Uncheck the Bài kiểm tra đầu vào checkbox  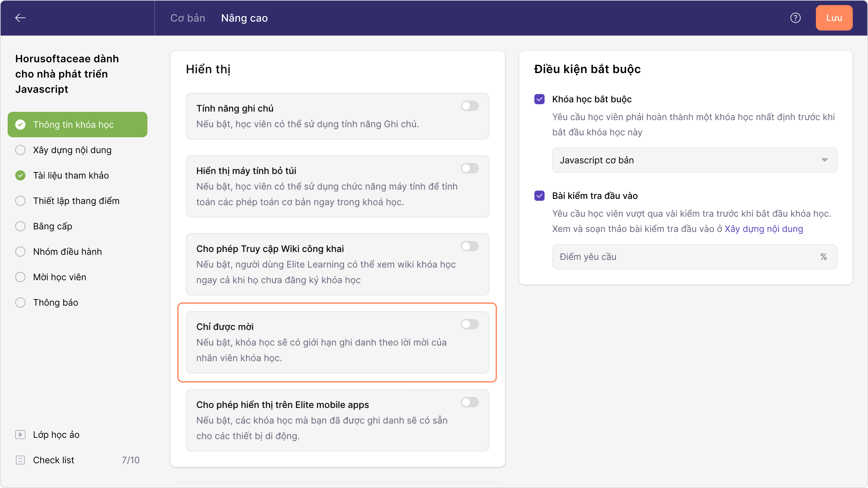tap(539, 196)
